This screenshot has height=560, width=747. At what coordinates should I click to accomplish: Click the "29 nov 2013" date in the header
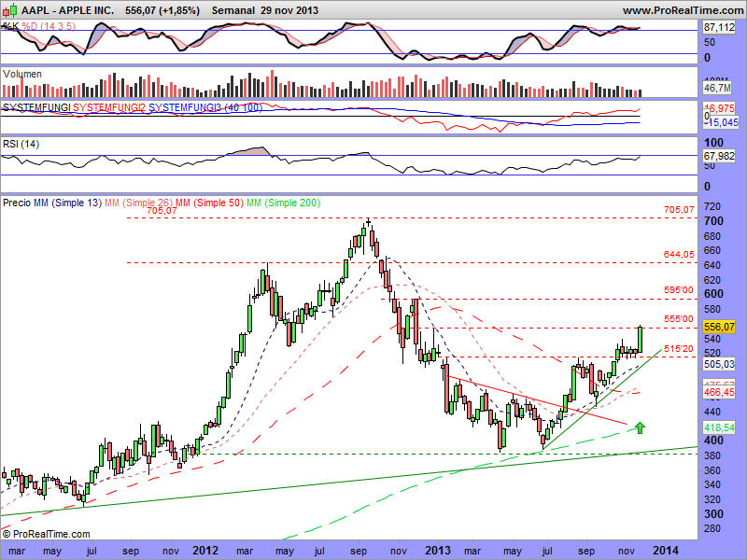[289, 10]
